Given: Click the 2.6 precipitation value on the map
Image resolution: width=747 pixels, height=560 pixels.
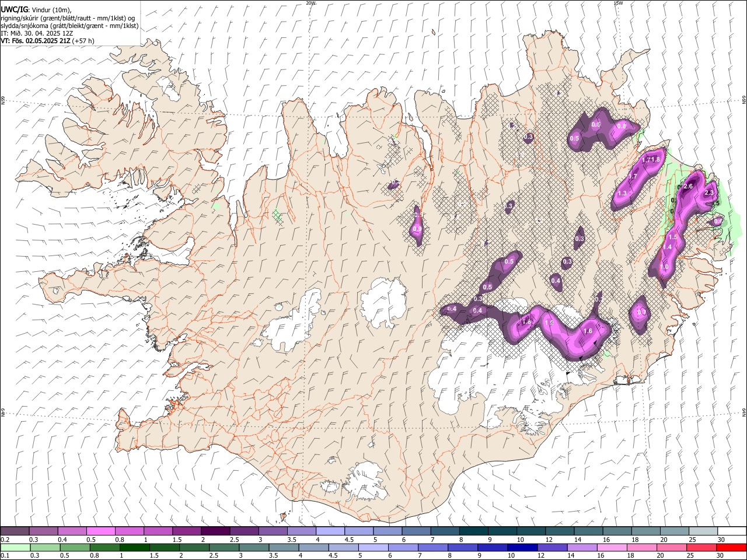Looking at the screenshot, I should click(687, 187).
